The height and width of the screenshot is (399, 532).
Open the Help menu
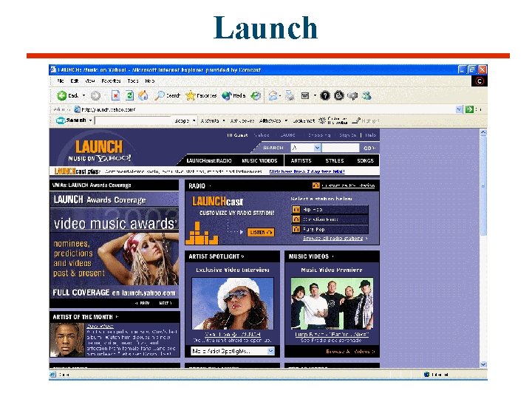click(149, 81)
